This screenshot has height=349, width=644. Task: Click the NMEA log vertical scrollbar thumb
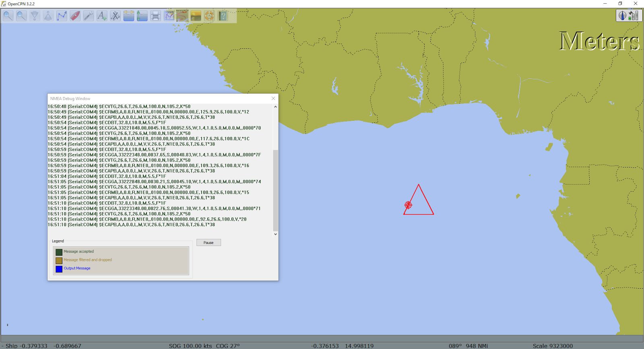[275, 190]
